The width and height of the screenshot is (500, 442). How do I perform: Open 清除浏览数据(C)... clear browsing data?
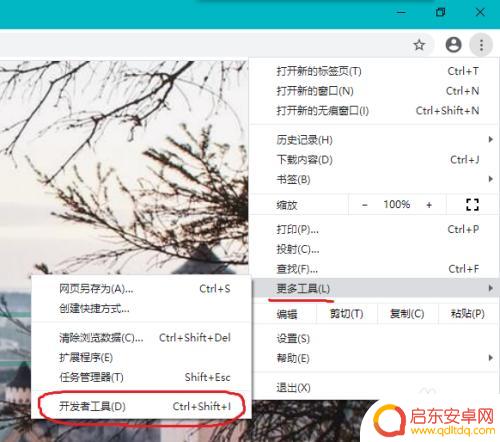point(141,338)
